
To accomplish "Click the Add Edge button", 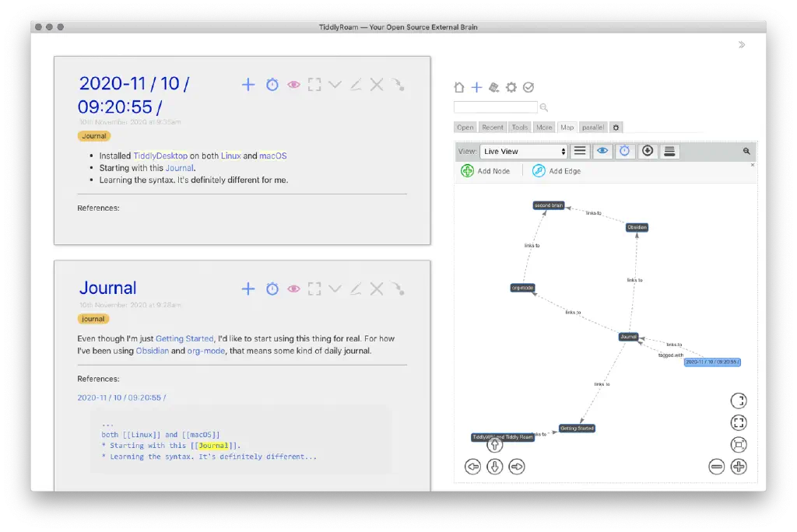I will [556, 171].
